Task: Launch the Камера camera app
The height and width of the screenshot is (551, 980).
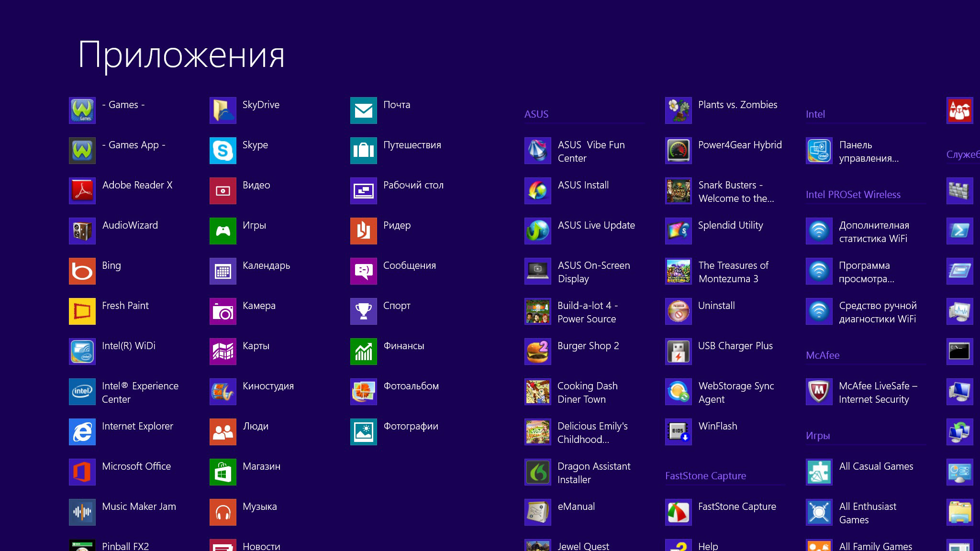Action: 223,311
